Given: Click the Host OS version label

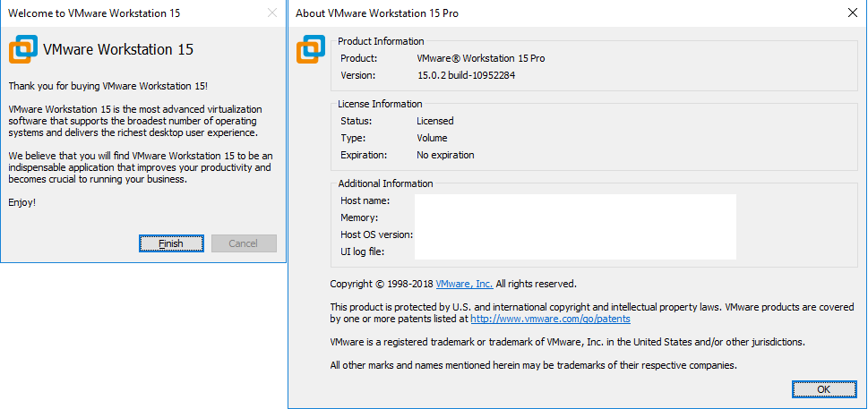Looking at the screenshot, I should [376, 234].
